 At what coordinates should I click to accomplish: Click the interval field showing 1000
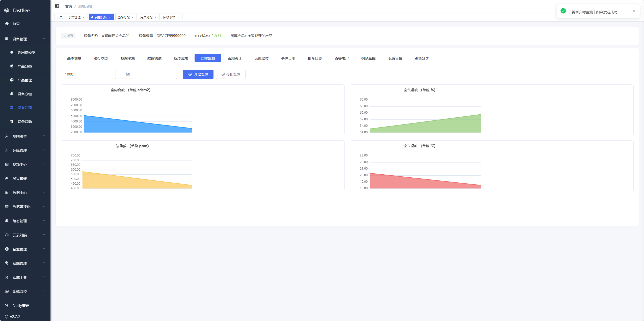pyautogui.click(x=88, y=74)
